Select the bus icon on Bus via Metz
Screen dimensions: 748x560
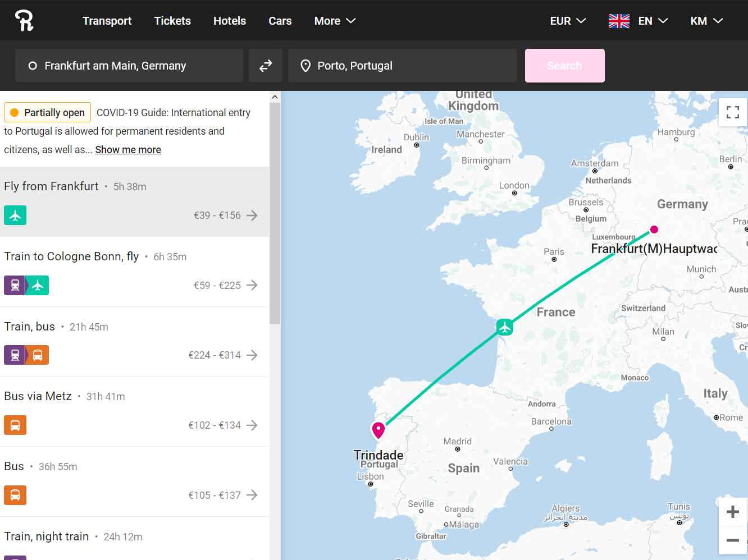pos(15,425)
